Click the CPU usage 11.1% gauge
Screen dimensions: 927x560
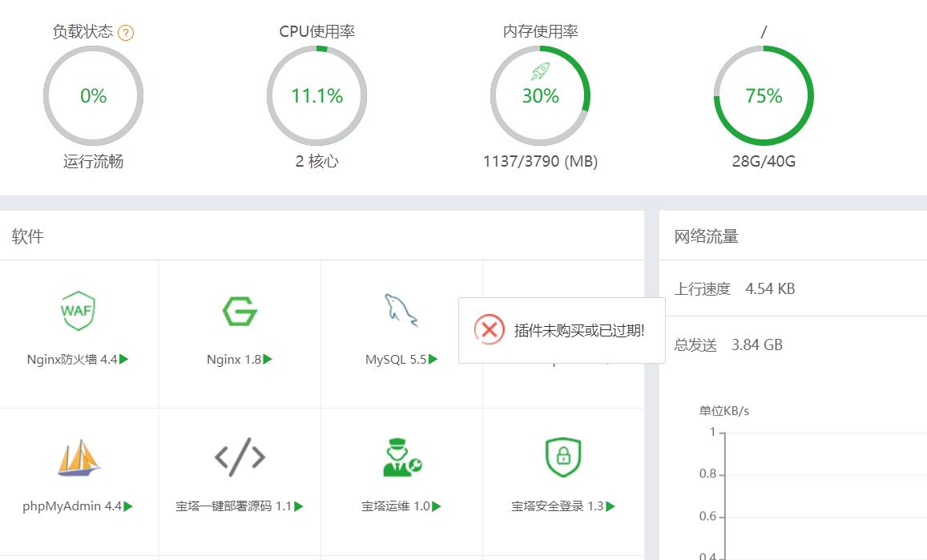[x=317, y=96]
